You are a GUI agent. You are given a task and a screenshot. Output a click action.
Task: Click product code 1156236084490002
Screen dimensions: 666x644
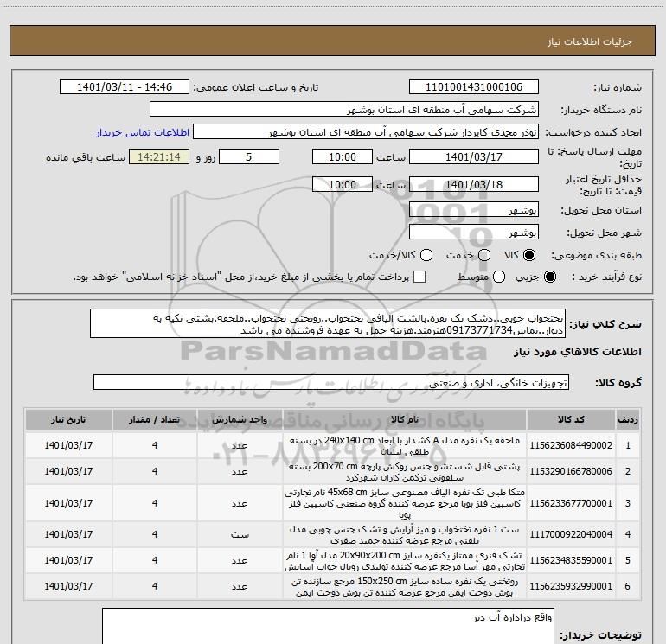(x=571, y=445)
